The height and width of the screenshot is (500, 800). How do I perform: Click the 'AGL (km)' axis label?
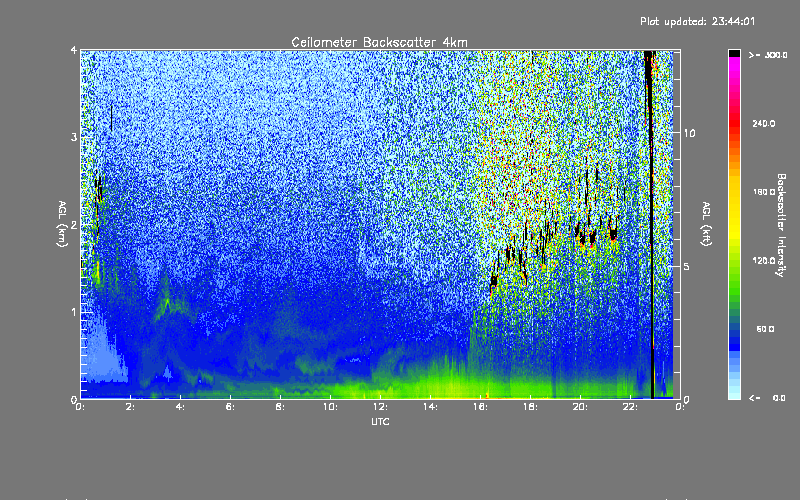click(x=62, y=224)
